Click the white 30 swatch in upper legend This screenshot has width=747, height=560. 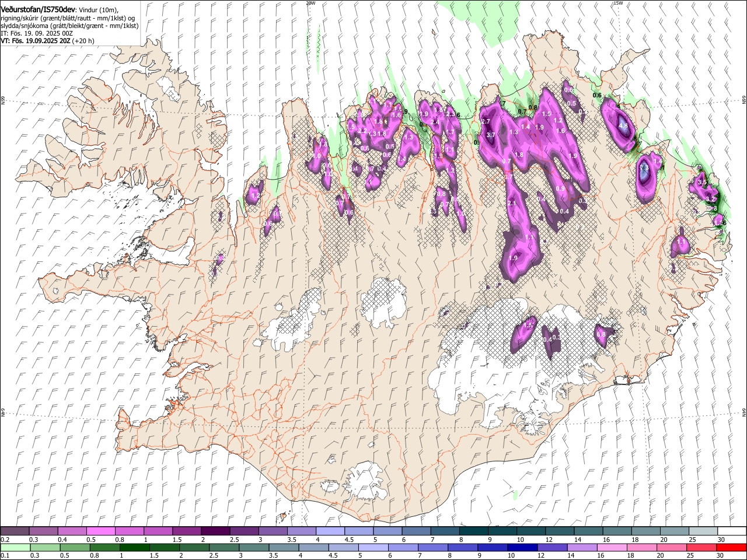[x=732, y=531]
